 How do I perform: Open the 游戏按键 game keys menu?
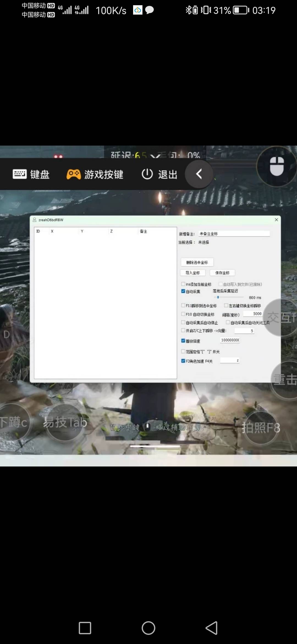tap(95, 174)
